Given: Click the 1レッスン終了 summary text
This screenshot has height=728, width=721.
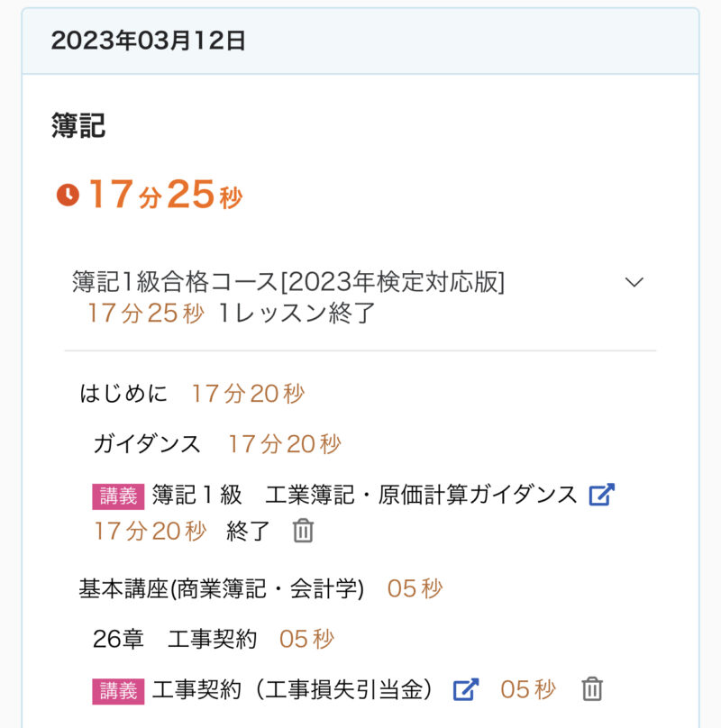Looking at the screenshot, I should (297, 314).
